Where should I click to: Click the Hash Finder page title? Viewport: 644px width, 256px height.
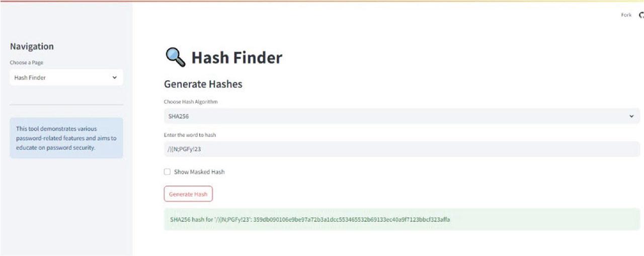point(236,58)
